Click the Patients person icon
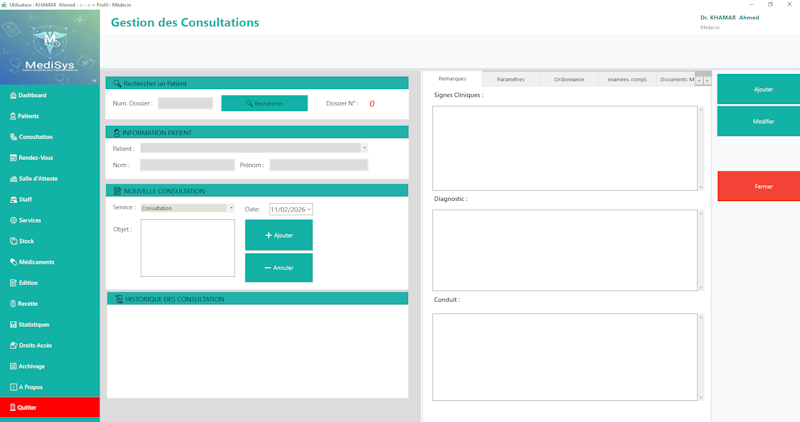800x422 pixels. click(13, 116)
